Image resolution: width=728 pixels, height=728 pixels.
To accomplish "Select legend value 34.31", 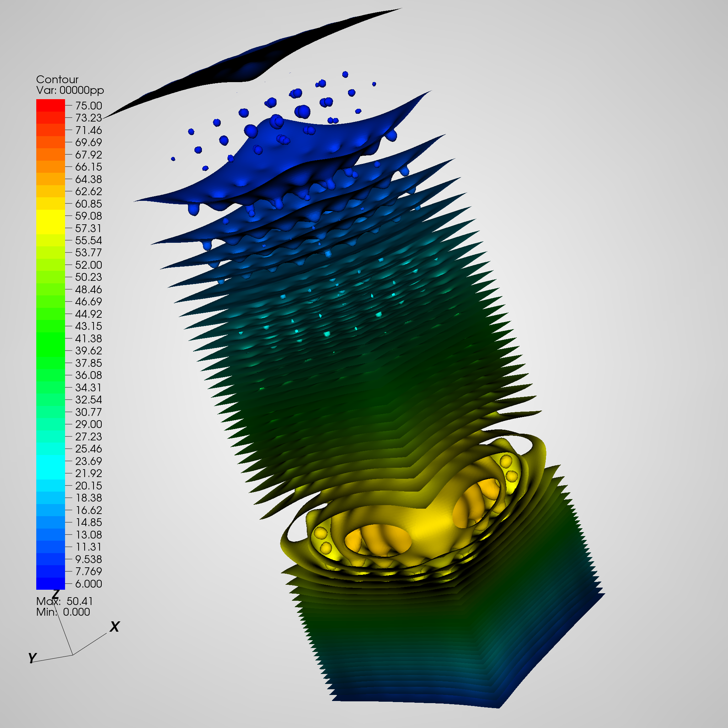I will [89, 387].
